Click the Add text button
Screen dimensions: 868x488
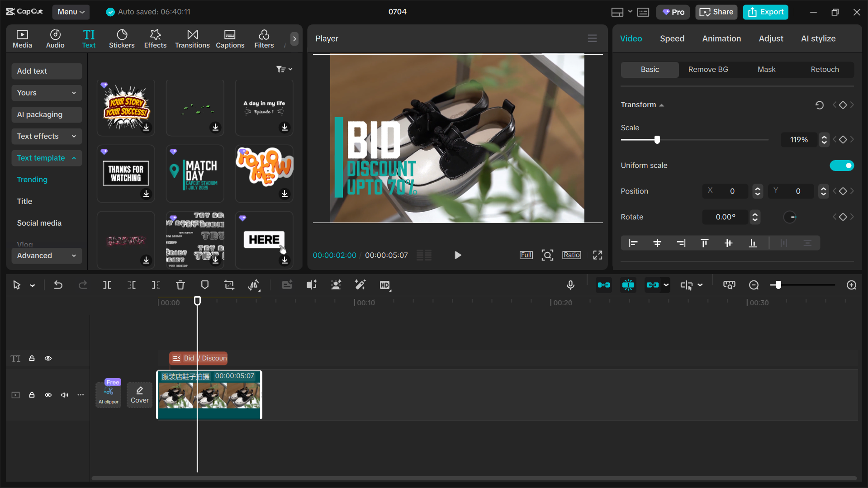pyautogui.click(x=47, y=71)
